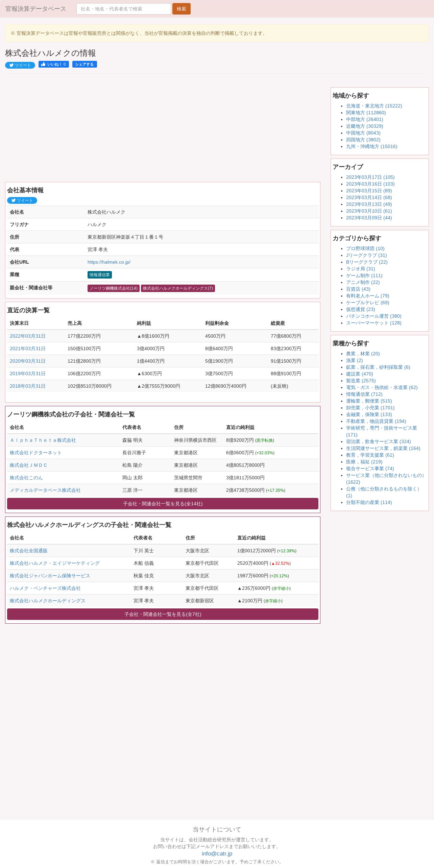434x868 pixels.
Task: Click ツイート button in 会社基本情報 panel
Action: pos(22,200)
